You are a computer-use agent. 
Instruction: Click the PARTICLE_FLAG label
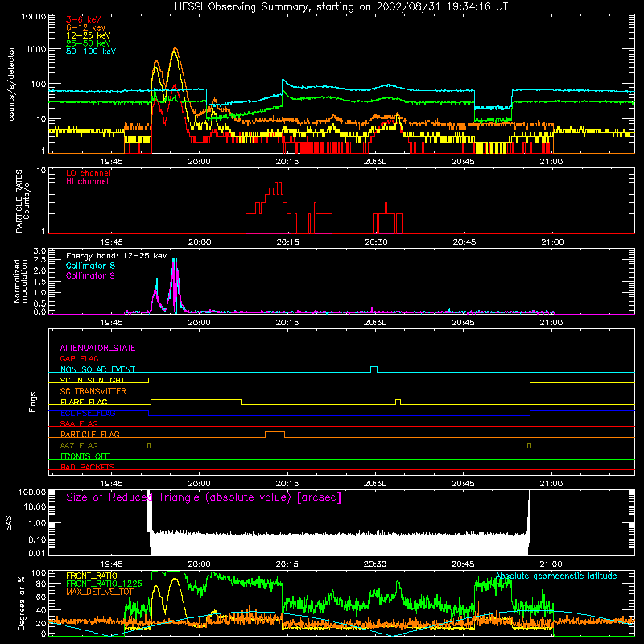90,435
